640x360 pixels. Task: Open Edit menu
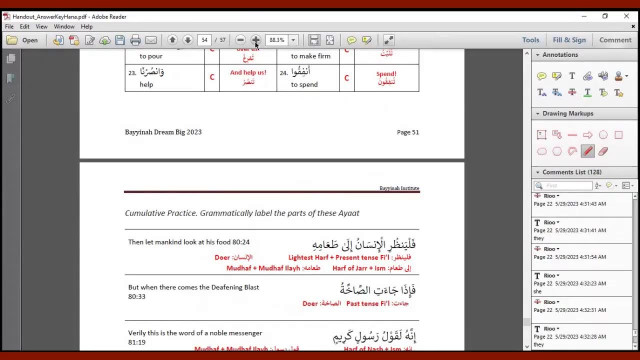pos(24,27)
